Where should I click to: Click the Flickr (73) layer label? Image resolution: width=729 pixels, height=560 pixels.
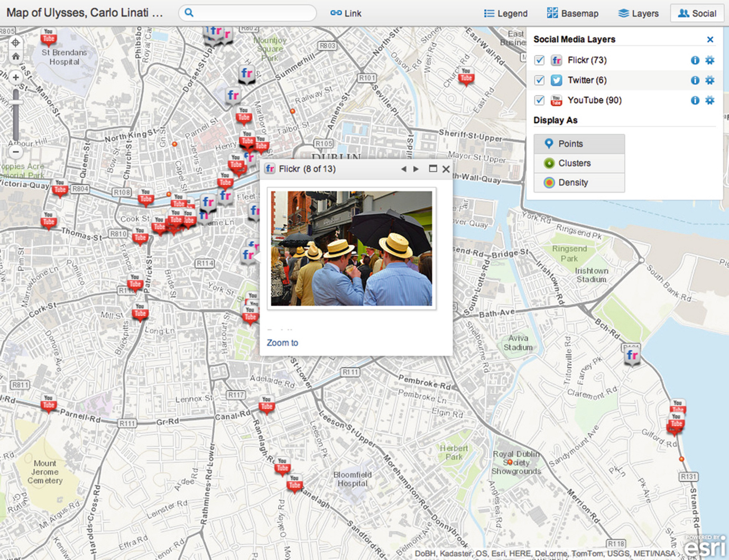(x=587, y=60)
